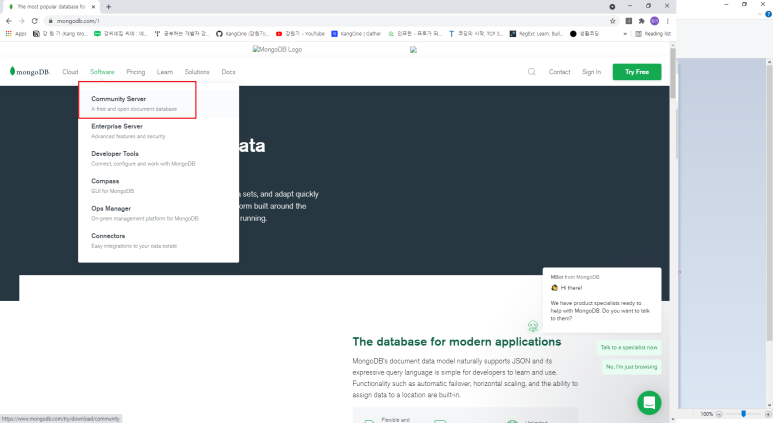773x423 pixels.
Task: Open the Docs navigation item
Action: (228, 71)
